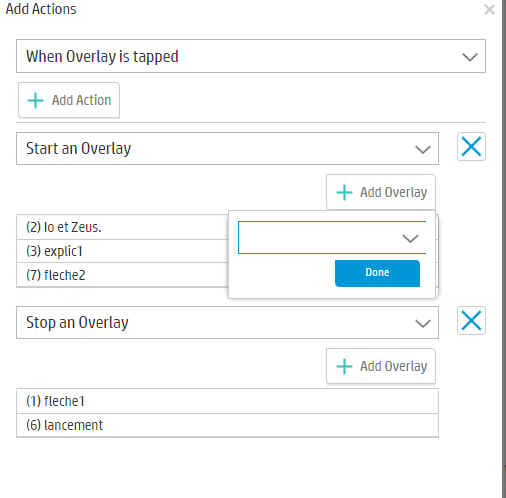Click the plus icon beside Add Action
The width and height of the screenshot is (506, 498).
click(x=35, y=100)
